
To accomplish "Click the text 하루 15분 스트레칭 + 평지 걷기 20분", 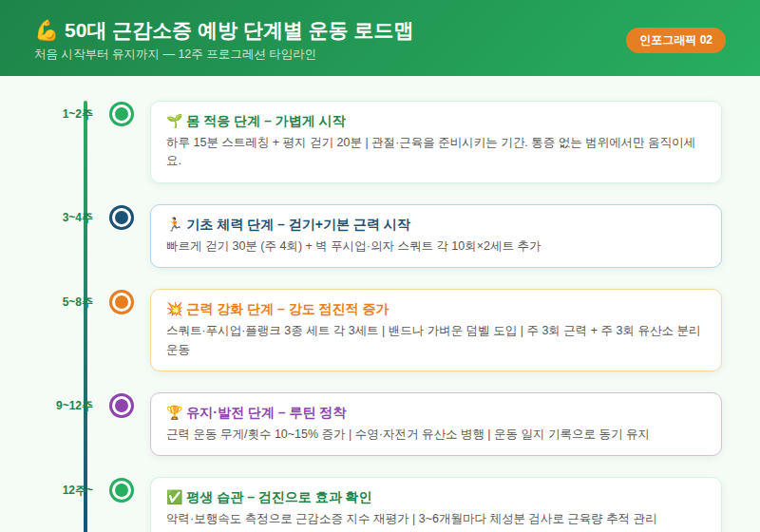I will [x=264, y=142].
